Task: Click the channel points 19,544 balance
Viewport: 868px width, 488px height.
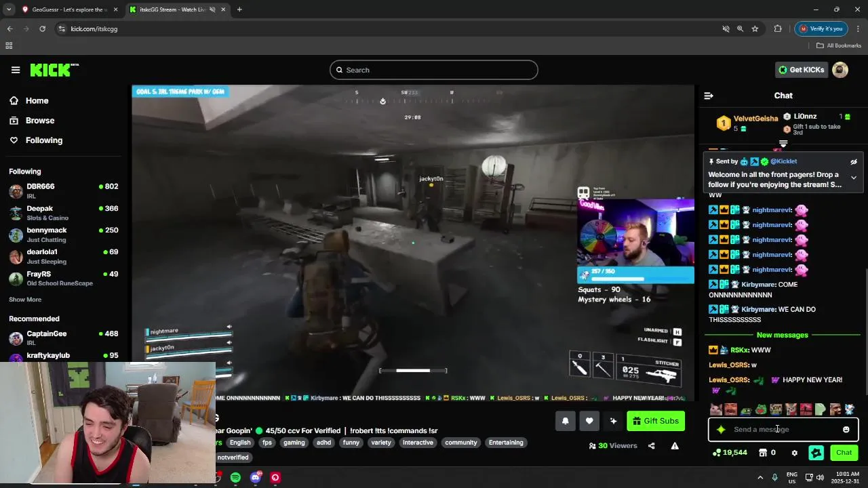Action: [x=730, y=453]
